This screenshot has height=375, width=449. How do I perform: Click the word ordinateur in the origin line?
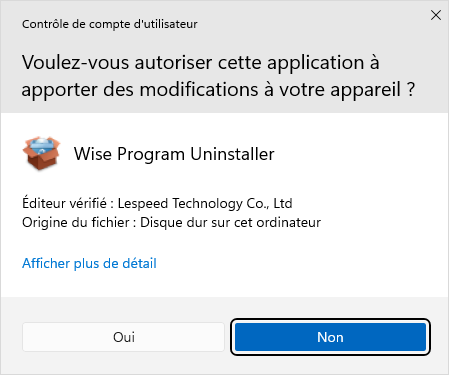pos(289,222)
